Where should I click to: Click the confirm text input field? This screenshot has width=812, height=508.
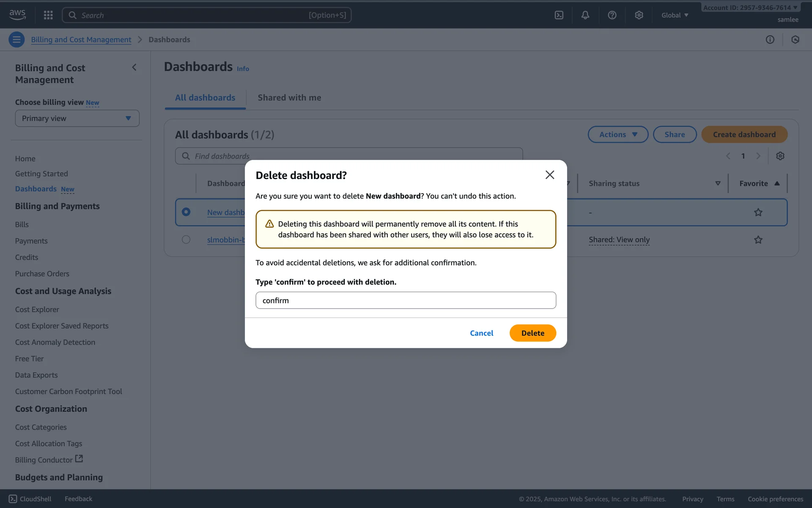tap(405, 301)
